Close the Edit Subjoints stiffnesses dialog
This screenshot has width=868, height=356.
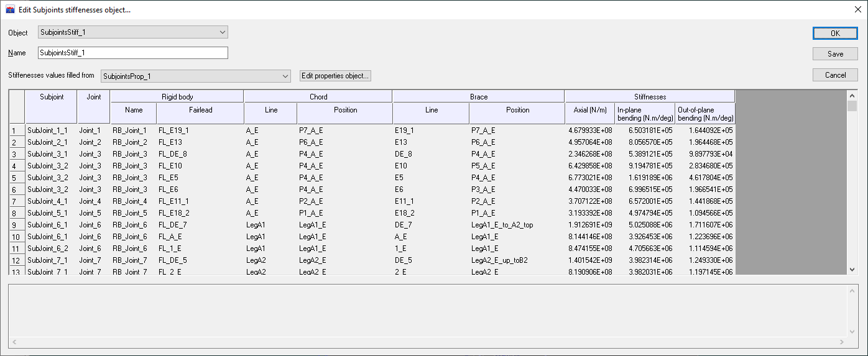click(853, 10)
